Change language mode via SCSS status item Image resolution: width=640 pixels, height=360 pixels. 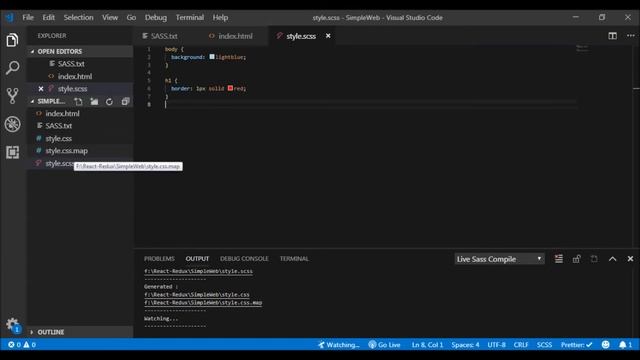click(544, 344)
